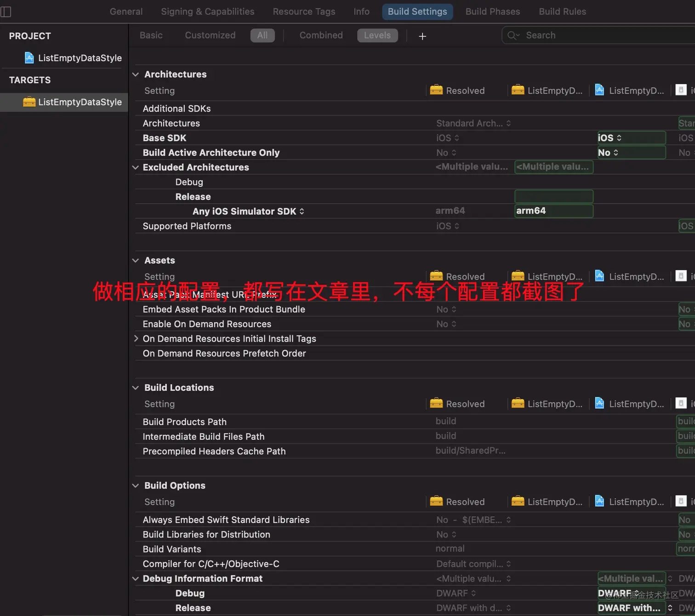This screenshot has height=616, width=695.
Task: Click target column icon in Assets section
Action: coord(518,276)
